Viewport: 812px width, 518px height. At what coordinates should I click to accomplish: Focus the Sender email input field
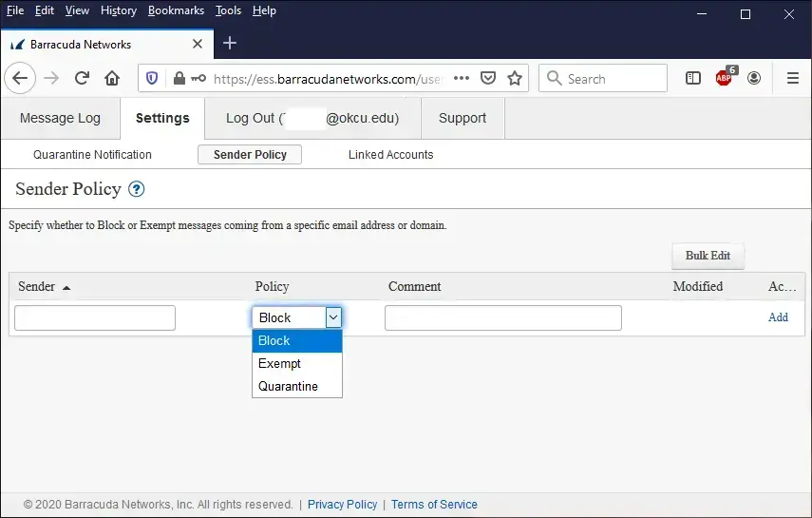coord(95,317)
